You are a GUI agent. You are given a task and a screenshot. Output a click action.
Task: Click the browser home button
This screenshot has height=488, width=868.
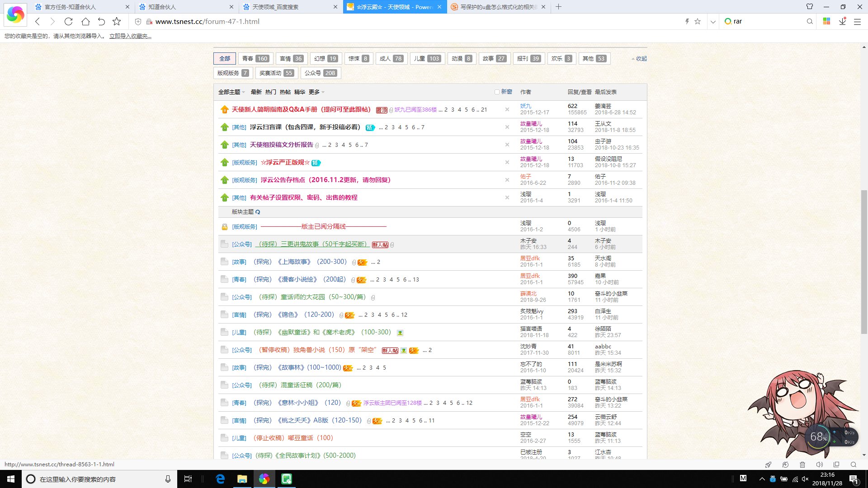coord(85,21)
